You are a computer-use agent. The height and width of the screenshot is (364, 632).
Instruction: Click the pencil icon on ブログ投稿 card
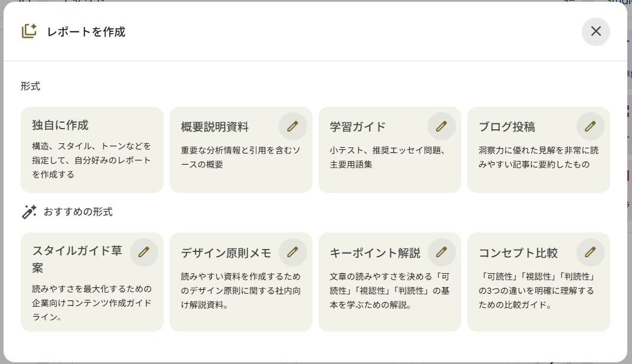[591, 126]
